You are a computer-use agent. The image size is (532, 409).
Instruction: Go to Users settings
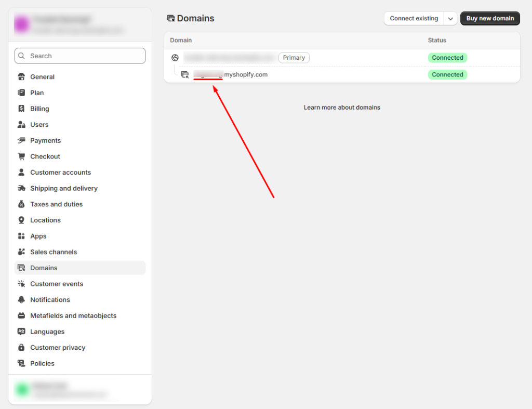pos(39,125)
